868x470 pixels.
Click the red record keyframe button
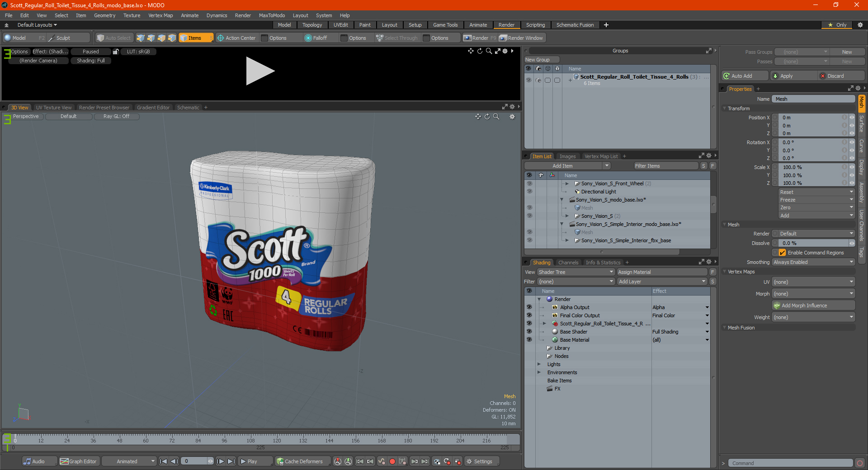tap(392, 461)
